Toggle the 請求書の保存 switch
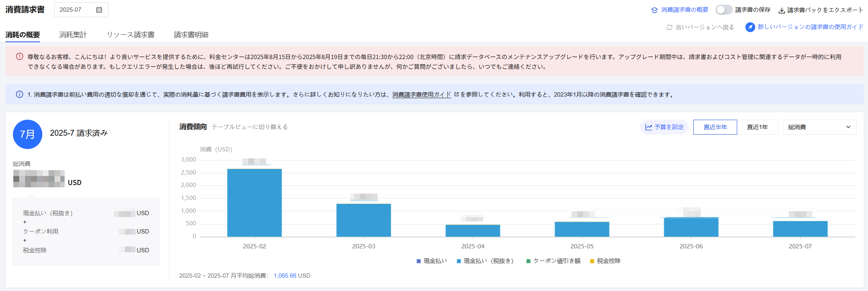This screenshot has width=868, height=291. [x=724, y=10]
